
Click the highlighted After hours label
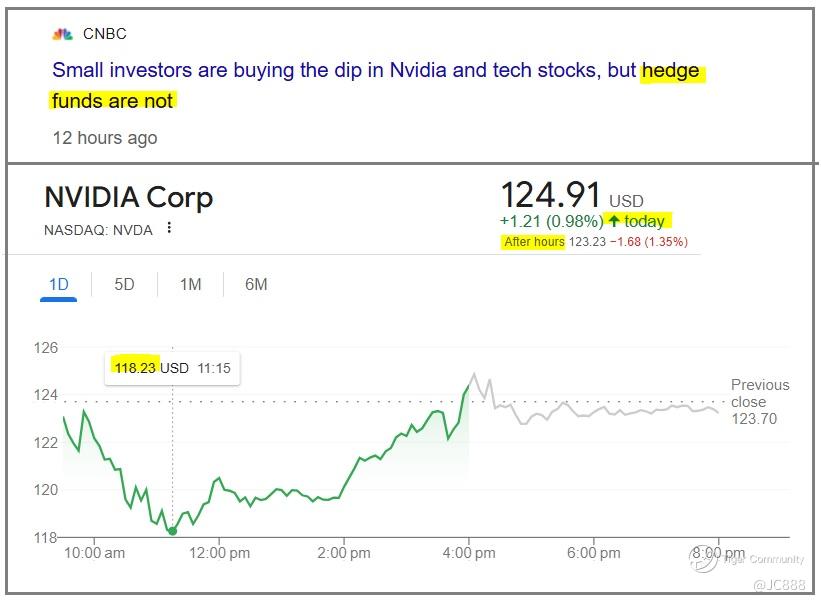(534, 242)
